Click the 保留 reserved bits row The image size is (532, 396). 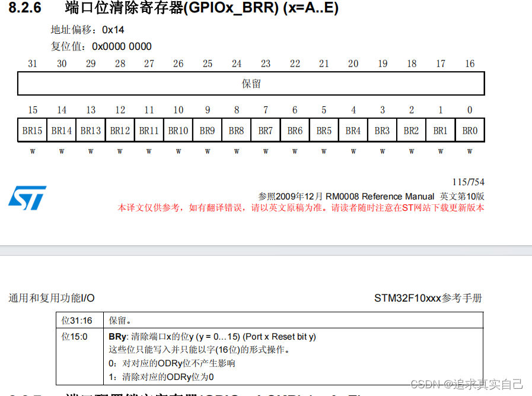[x=251, y=83]
